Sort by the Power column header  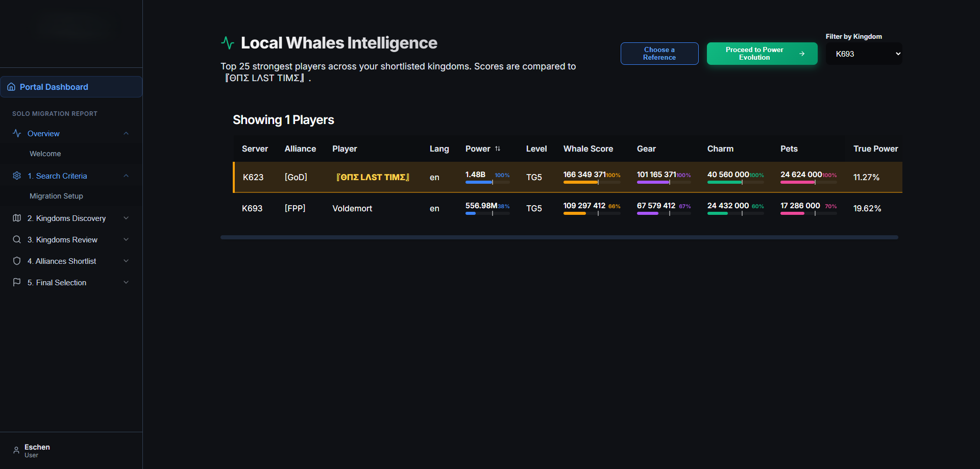click(x=478, y=149)
